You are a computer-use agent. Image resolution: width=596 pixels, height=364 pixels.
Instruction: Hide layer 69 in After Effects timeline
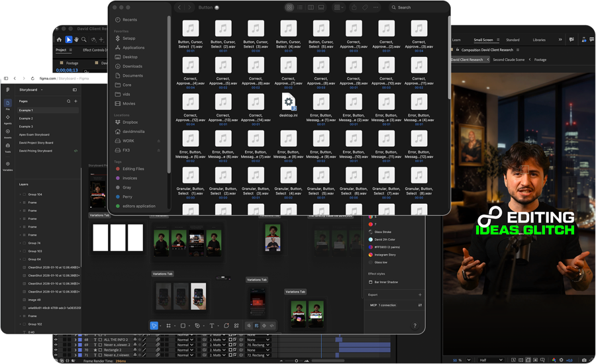click(x=56, y=345)
